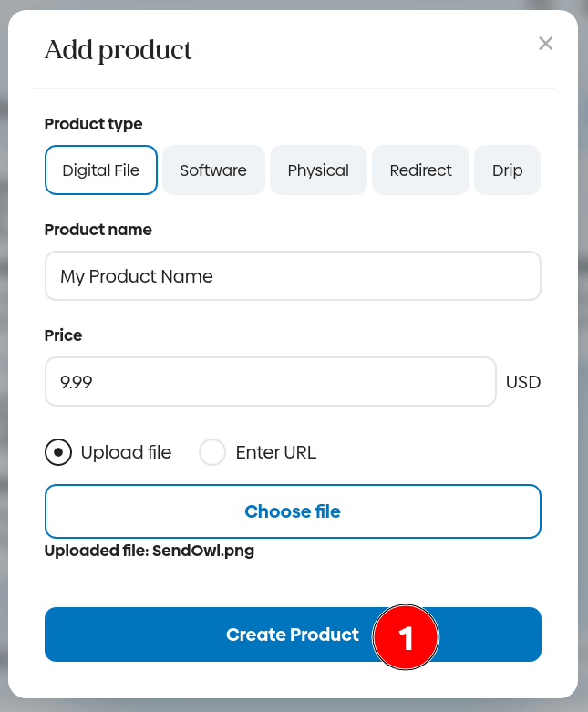Click the 'Enter URL' label text
This screenshot has height=712, width=588.
click(275, 452)
